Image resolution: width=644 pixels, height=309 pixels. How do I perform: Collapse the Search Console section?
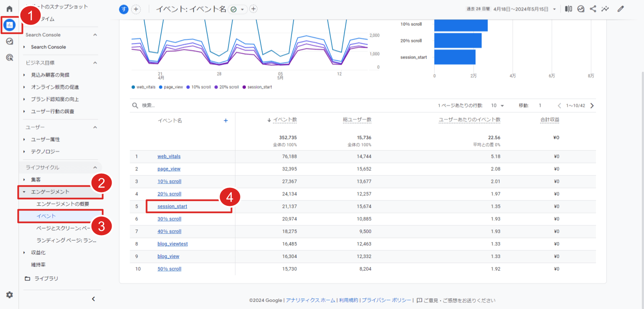(x=95, y=35)
